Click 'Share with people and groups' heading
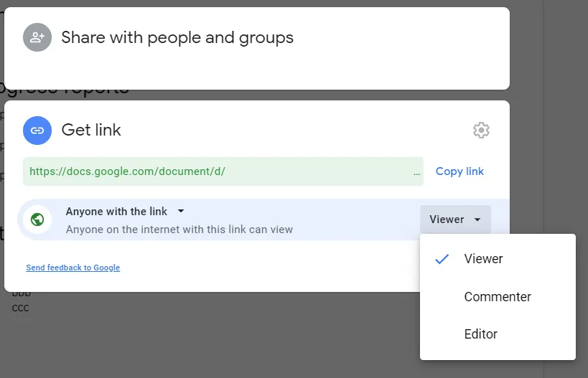588x378 pixels. (x=177, y=37)
